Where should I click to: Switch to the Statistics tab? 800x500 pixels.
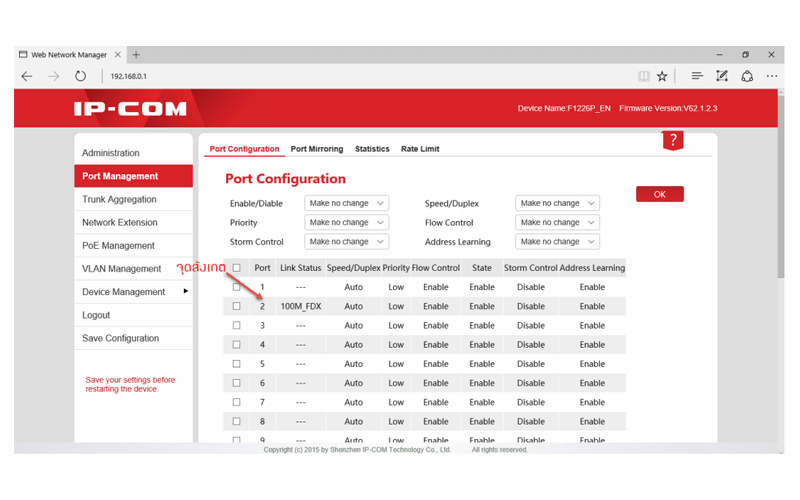[x=372, y=149]
